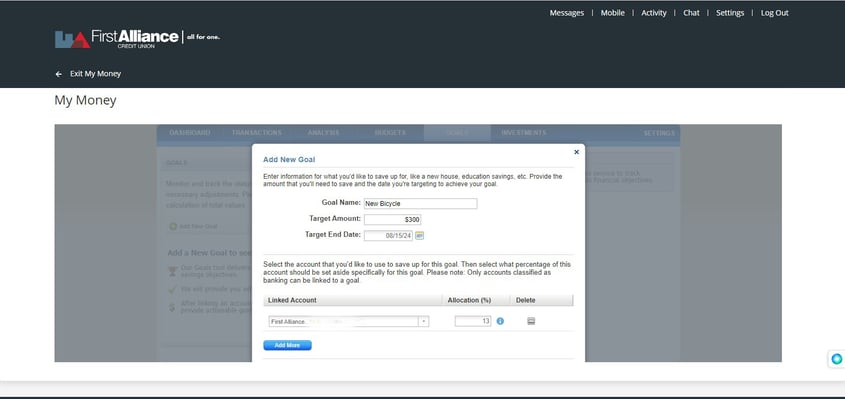Click the First Alliance Credit Union logo
Screen dimensions: 845x399
click(137, 38)
